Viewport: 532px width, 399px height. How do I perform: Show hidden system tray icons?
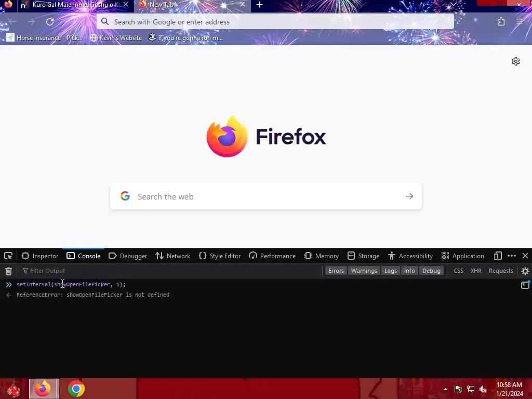coord(445,389)
